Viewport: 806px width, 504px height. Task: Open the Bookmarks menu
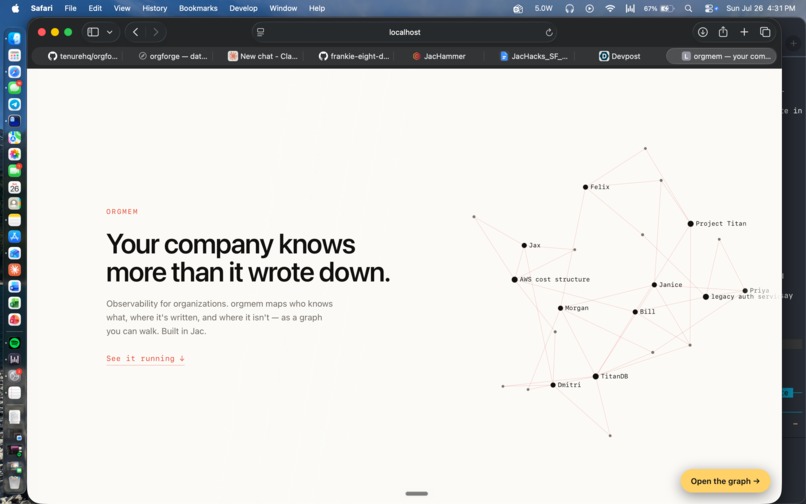198,8
